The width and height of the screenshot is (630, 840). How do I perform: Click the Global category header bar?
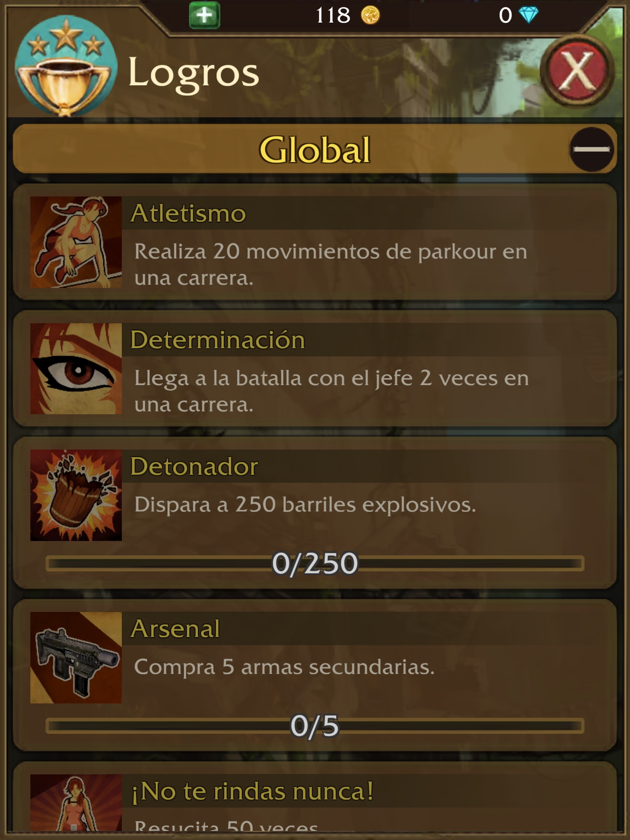click(x=315, y=149)
